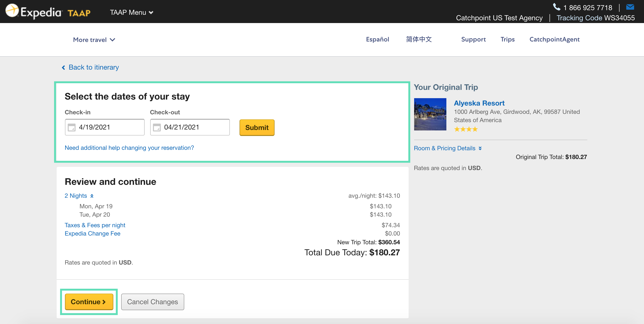Viewport: 644px width, 324px height.
Task: Click the Check-in date field
Action: point(105,127)
